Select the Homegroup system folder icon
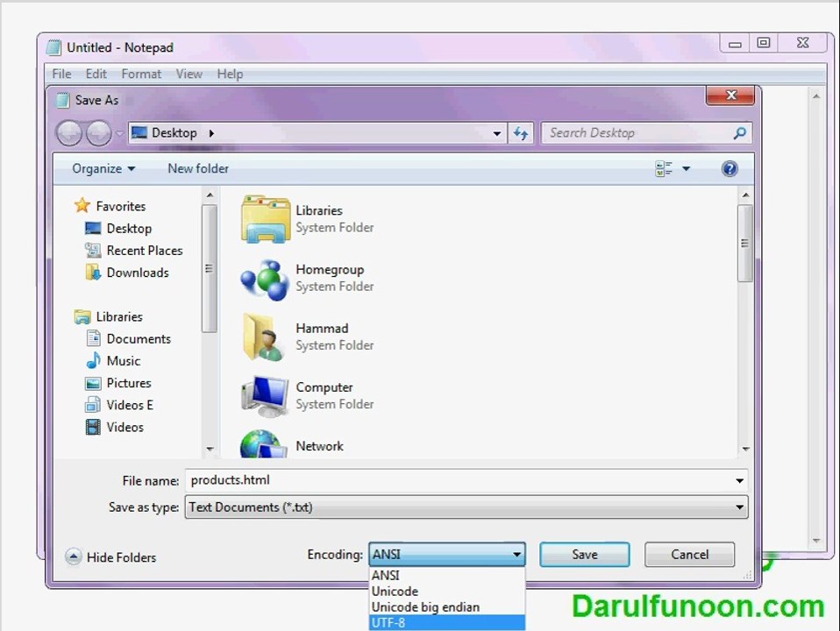This screenshot has width=840, height=631. 265,279
